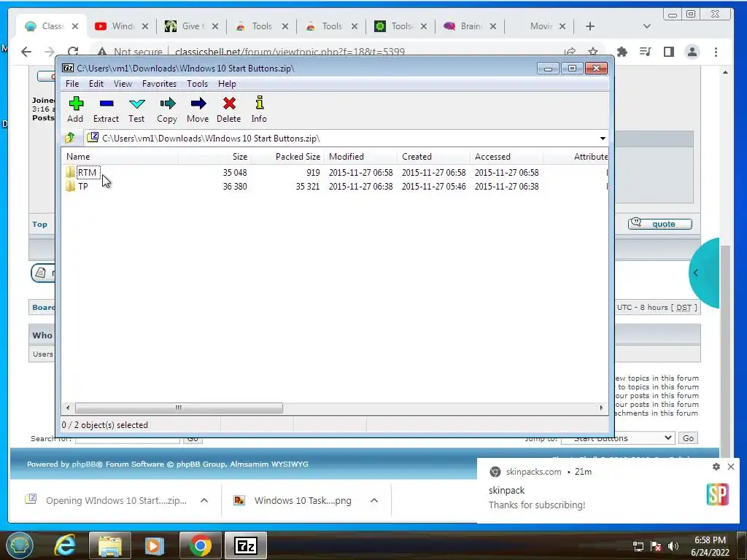Launch Internet Explorer from taskbar
The image size is (747, 560).
pyautogui.click(x=64, y=545)
